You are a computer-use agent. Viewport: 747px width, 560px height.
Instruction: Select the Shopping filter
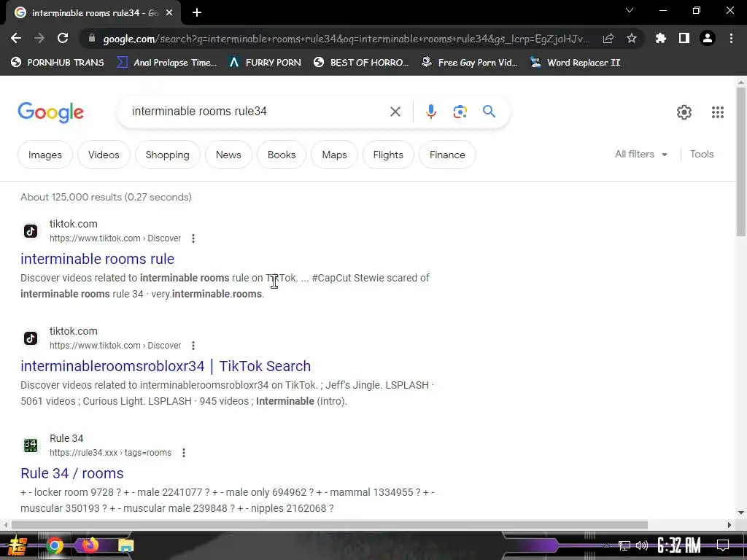(x=167, y=155)
